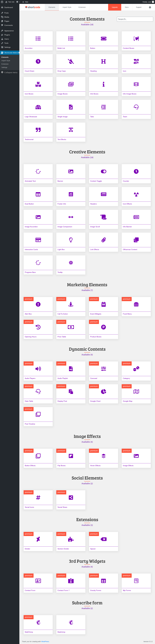The height and width of the screenshot is (644, 155).
Task: Choose the Testimonial quote icon
Action: click(x=38, y=130)
